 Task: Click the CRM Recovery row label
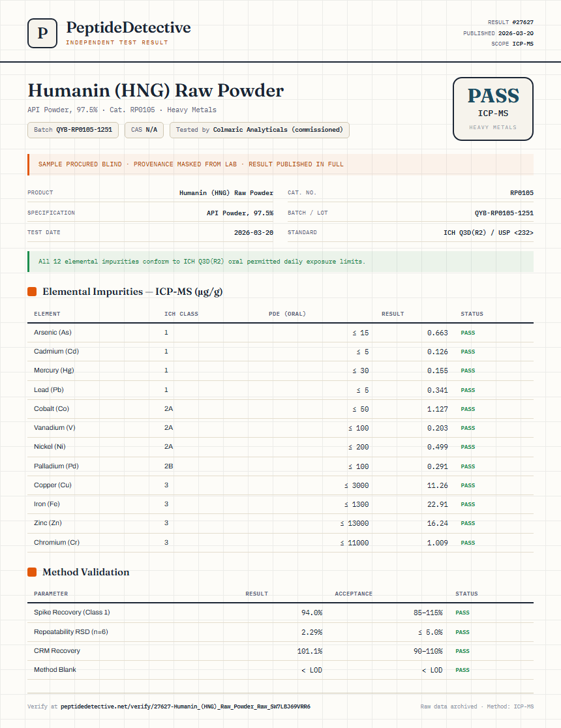pos(57,651)
